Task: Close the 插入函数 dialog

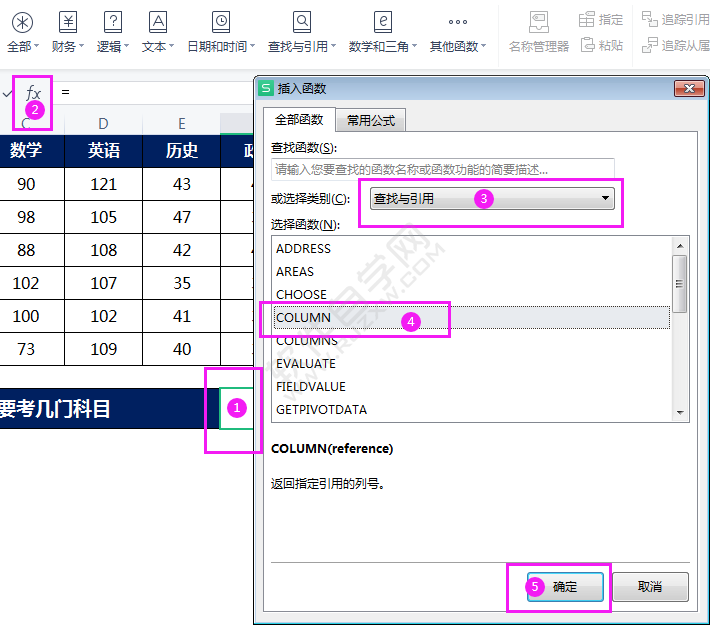Action: pyautogui.click(x=689, y=88)
